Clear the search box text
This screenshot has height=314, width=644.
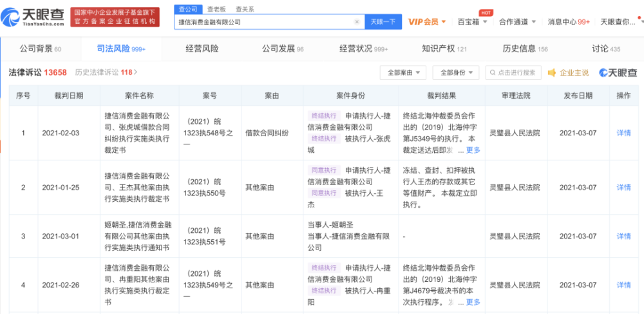tap(357, 22)
